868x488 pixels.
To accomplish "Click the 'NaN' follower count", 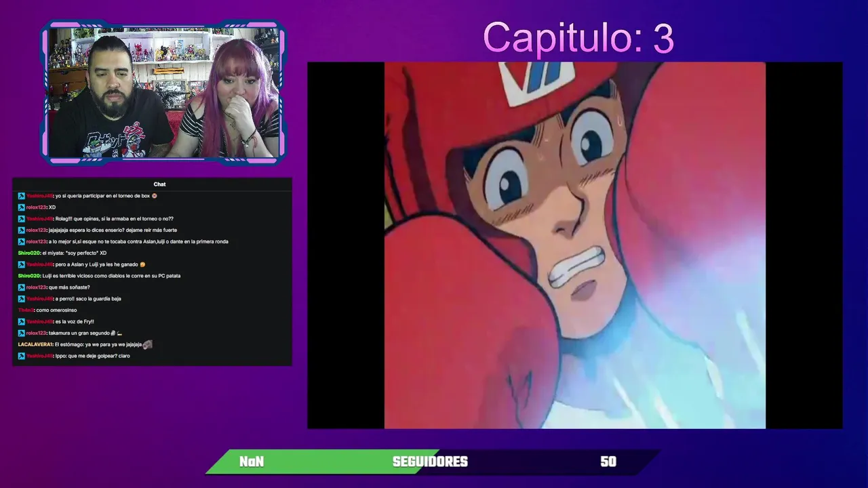I will click(252, 462).
